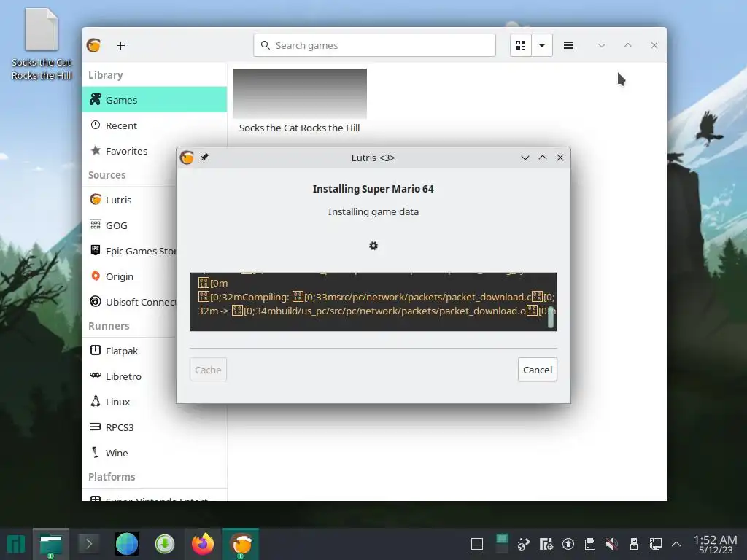Image resolution: width=747 pixels, height=560 pixels.
Task: Open the network display tray icon
Action: tap(656, 544)
